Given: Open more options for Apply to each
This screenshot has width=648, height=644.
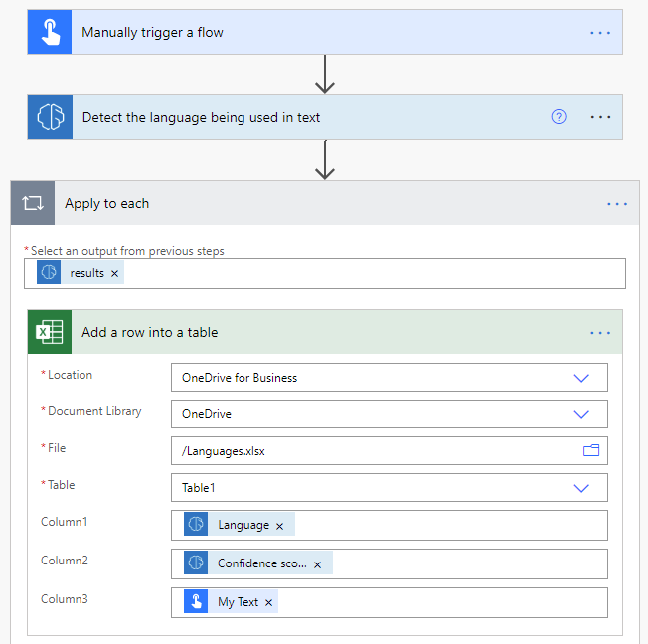Looking at the screenshot, I should [x=617, y=204].
